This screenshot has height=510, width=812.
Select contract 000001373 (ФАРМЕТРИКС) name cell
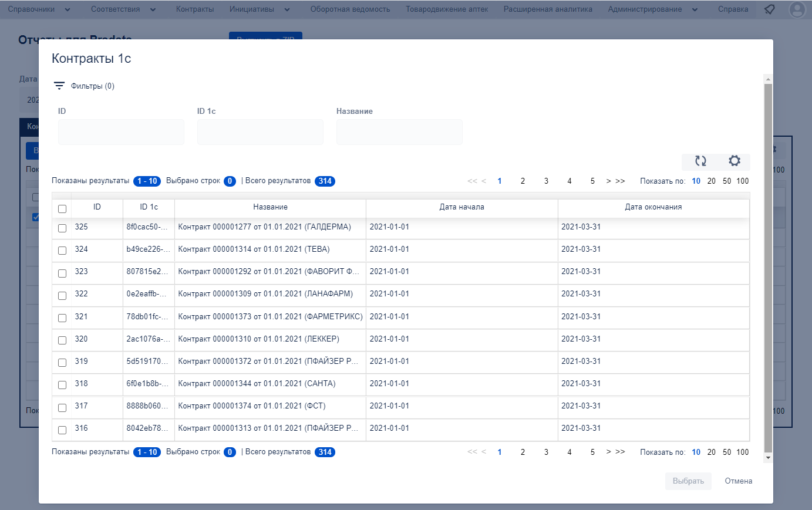point(270,317)
